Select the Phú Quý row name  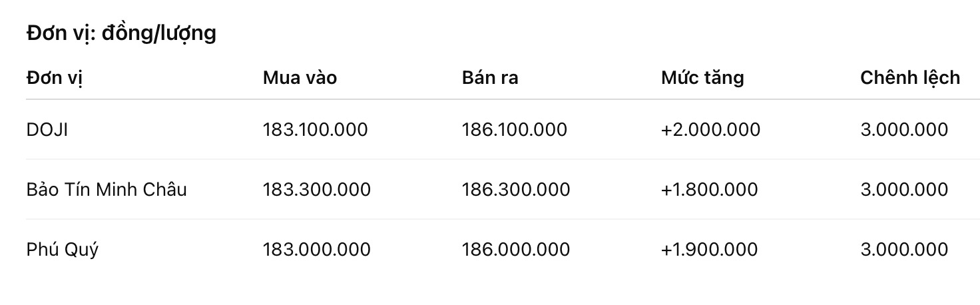tap(63, 250)
